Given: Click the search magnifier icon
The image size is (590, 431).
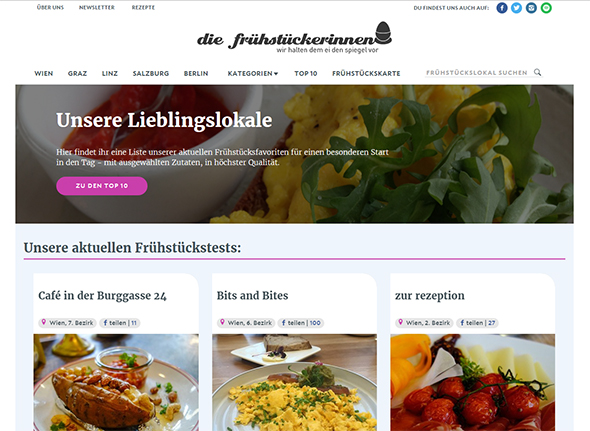Looking at the screenshot, I should click(537, 72).
